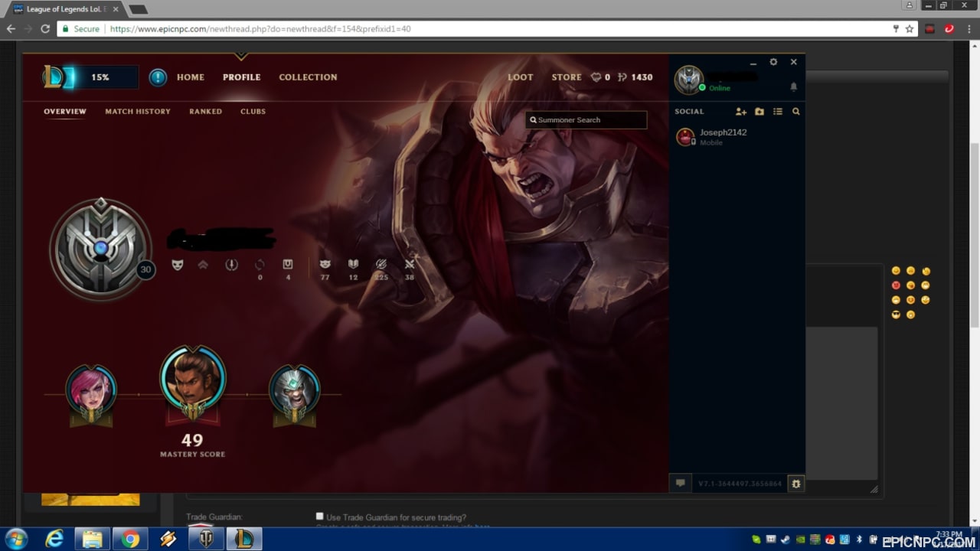The width and height of the screenshot is (980, 551).
Task: Select the pink-haired Vi mastery portrait
Action: (91, 390)
